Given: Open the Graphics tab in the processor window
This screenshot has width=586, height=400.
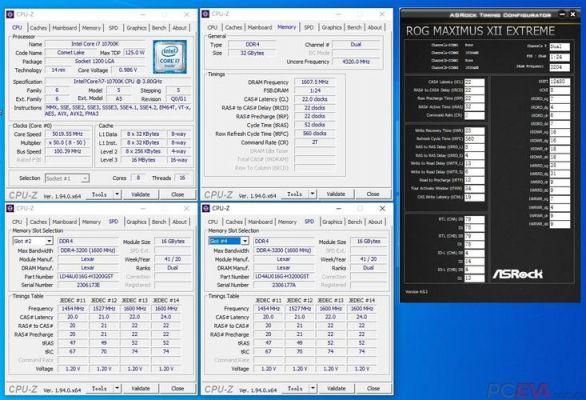Looking at the screenshot, I should (136, 28).
